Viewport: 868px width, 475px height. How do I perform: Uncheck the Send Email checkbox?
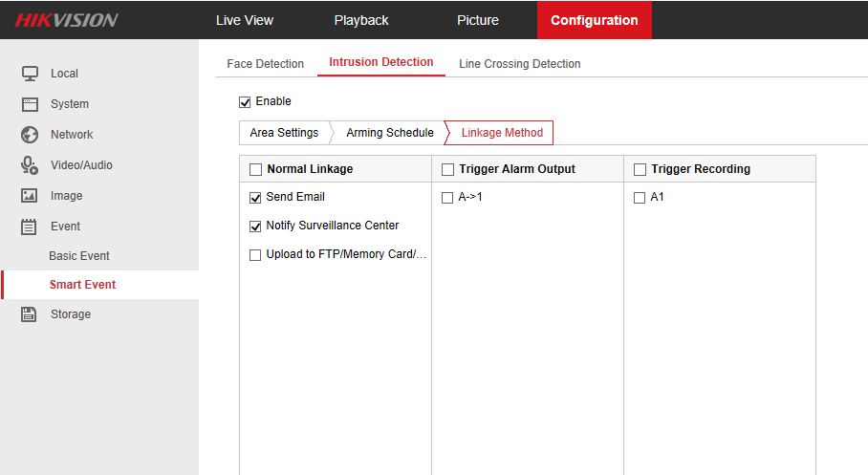[255, 198]
